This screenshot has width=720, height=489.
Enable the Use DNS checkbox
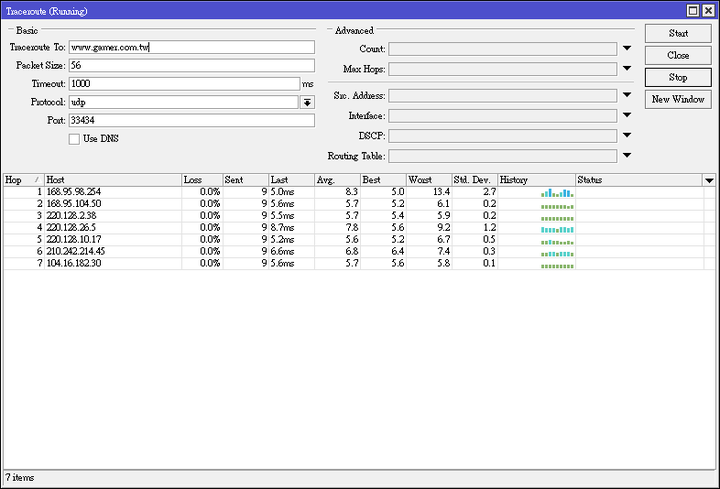pos(74,139)
